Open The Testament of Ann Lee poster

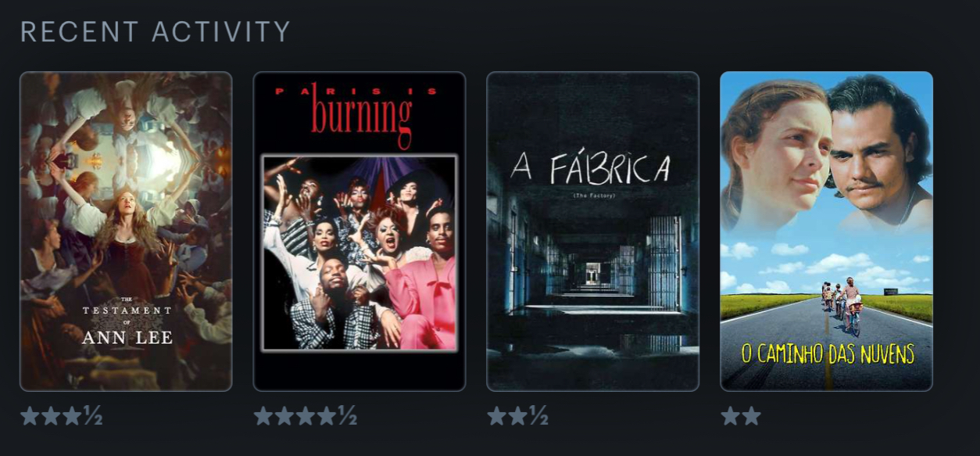coord(126,232)
